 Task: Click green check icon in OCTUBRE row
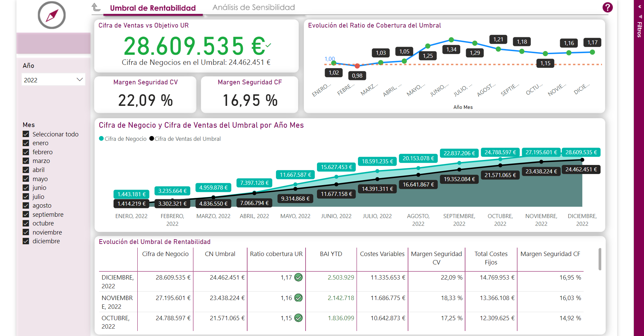pos(298,318)
